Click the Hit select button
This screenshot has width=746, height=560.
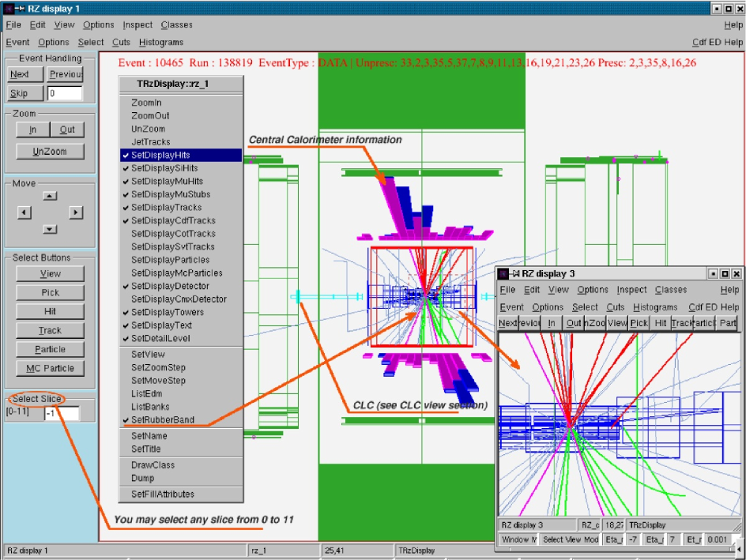[50, 311]
